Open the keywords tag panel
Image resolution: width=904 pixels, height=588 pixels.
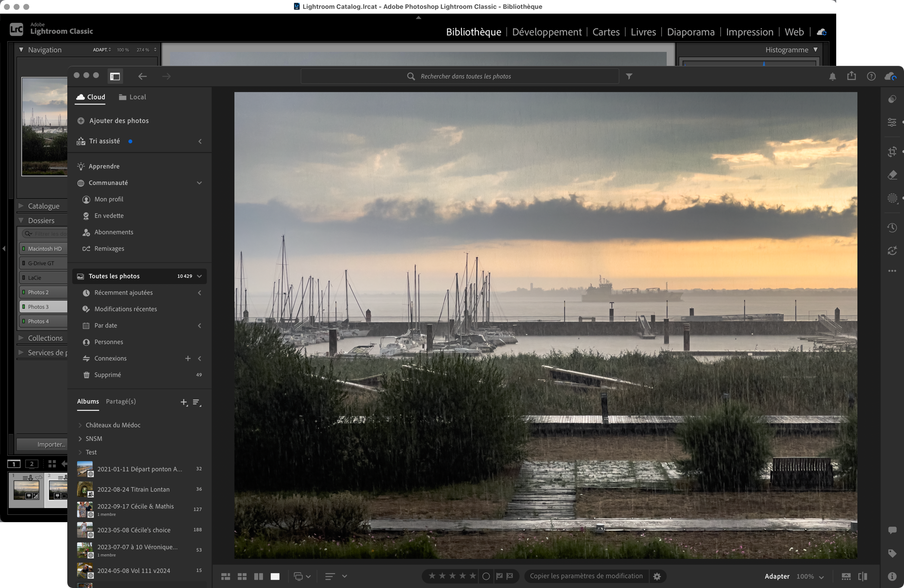(892, 554)
